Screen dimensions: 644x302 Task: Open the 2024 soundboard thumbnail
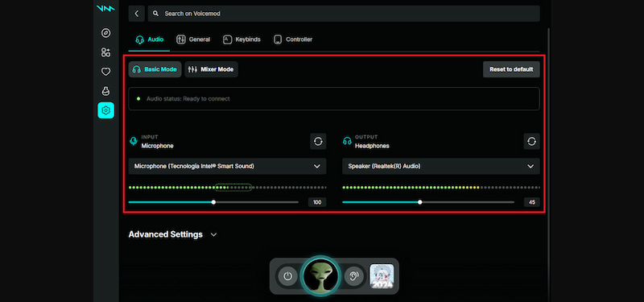coord(382,276)
